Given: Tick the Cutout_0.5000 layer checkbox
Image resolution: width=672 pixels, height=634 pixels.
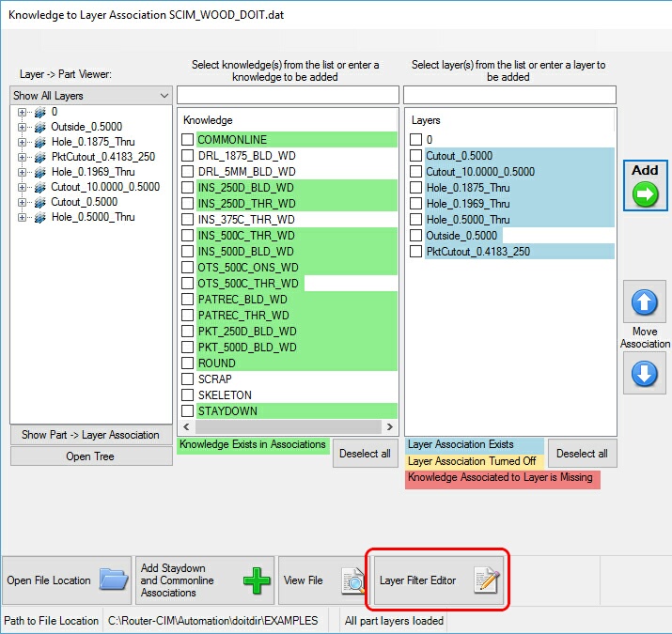Looking at the screenshot, I should coord(415,156).
